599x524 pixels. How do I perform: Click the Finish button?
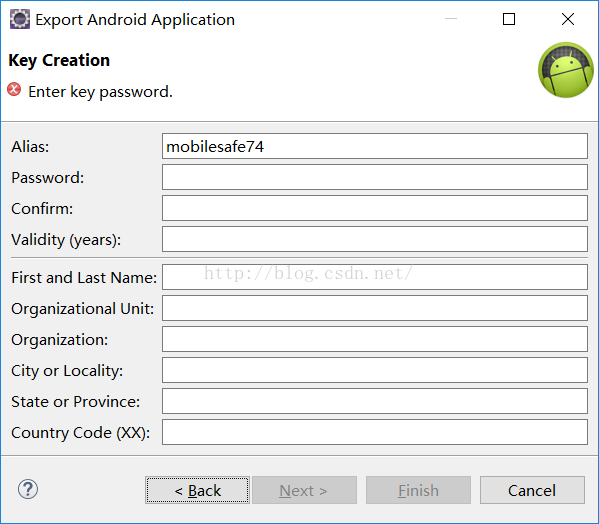pos(418,490)
